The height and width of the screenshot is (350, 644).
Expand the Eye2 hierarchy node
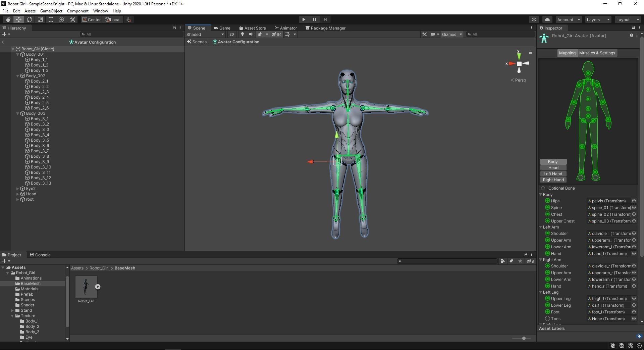click(18, 189)
